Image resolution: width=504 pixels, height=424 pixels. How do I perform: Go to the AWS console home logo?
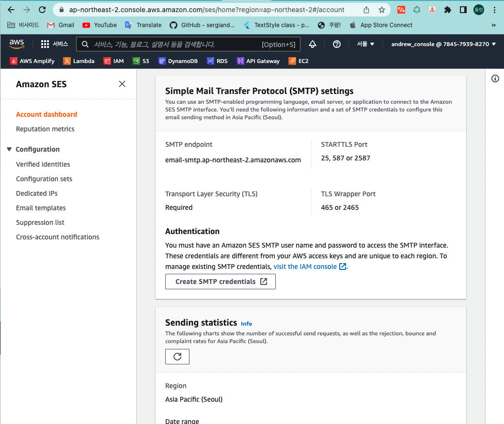(16, 44)
